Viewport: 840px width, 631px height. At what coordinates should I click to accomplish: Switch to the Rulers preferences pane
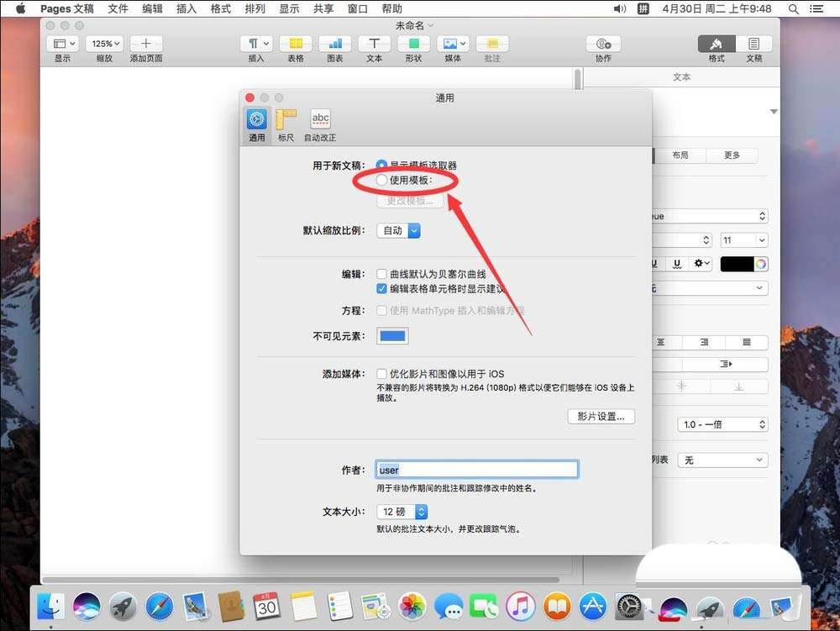(x=286, y=122)
